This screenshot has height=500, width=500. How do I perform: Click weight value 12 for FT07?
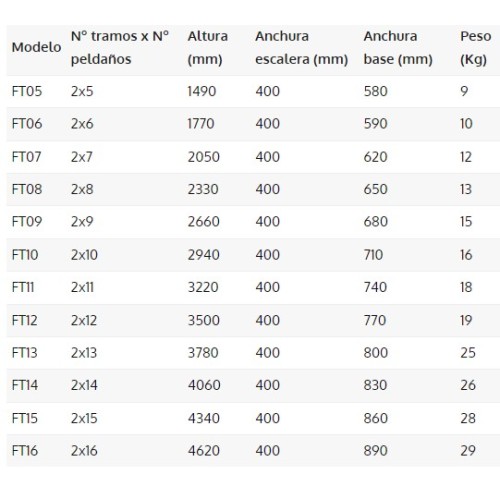(466, 157)
